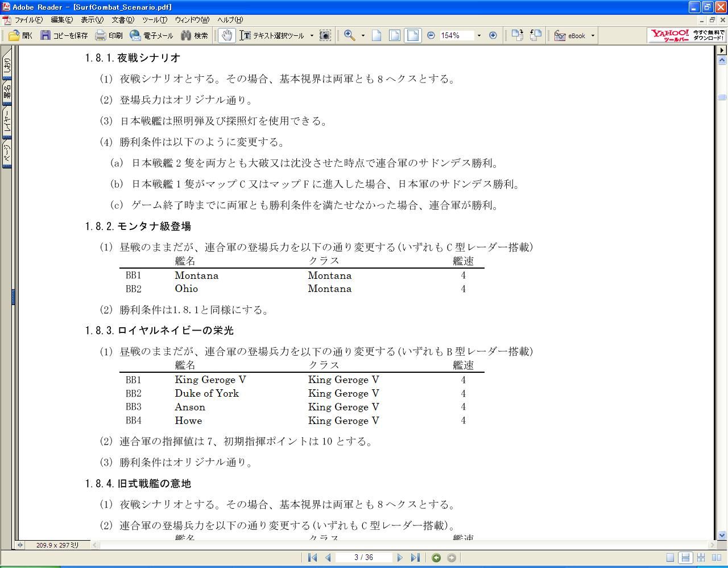Open the Edit (編集) menu
728x568 pixels.
61,20
